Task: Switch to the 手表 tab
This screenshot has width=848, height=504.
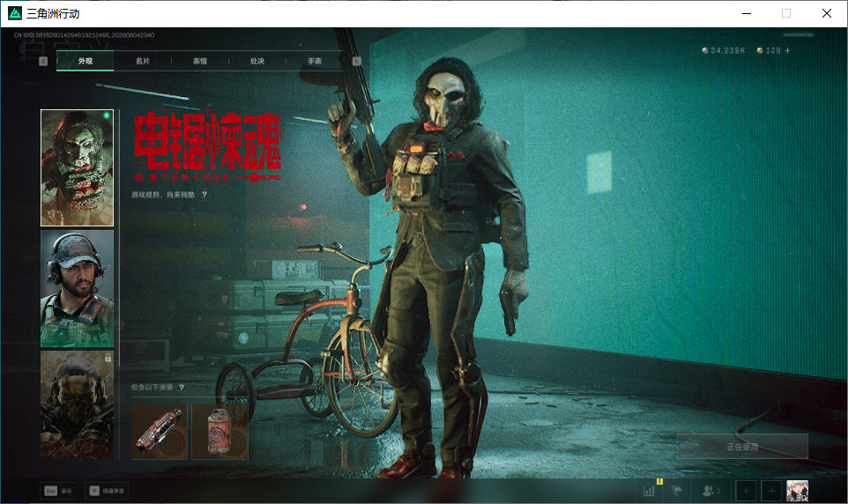Action: click(314, 61)
